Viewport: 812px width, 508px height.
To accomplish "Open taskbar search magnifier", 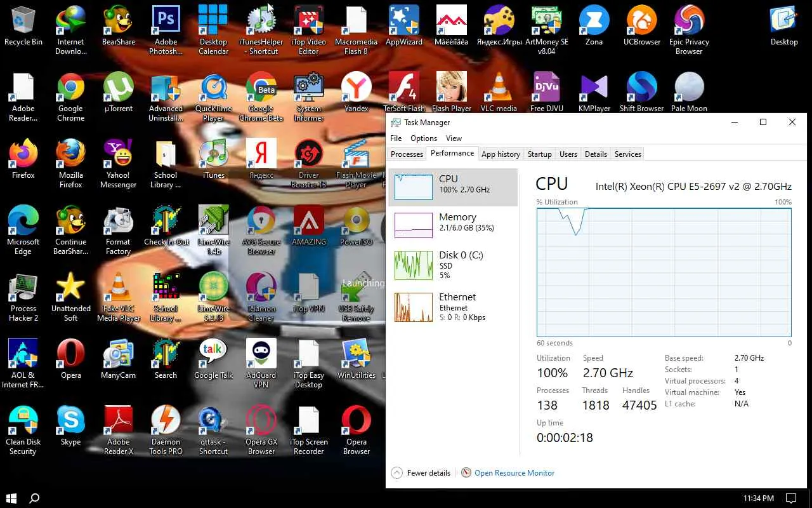I will tap(35, 498).
